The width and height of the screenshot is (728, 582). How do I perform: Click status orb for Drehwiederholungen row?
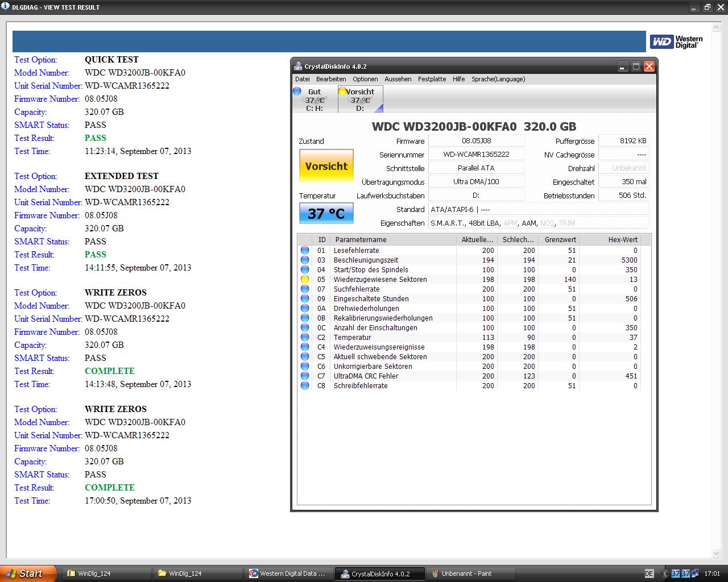pos(305,308)
